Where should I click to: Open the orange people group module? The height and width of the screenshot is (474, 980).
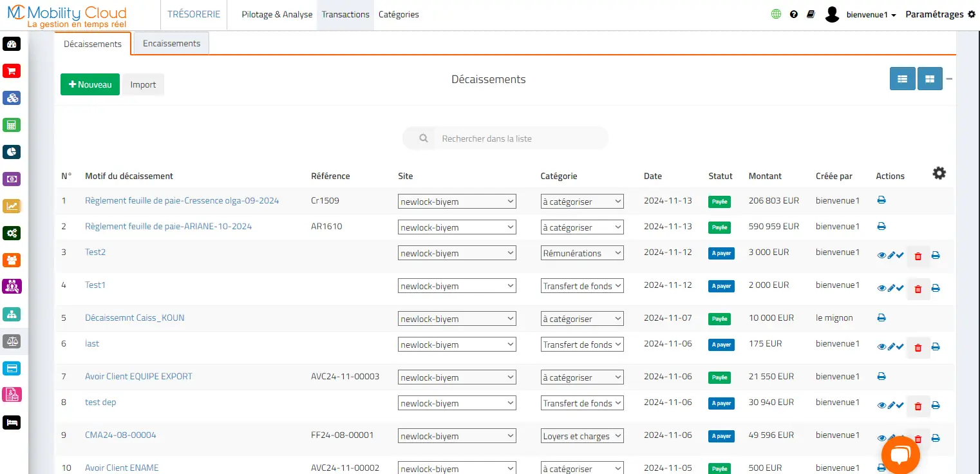click(12, 260)
